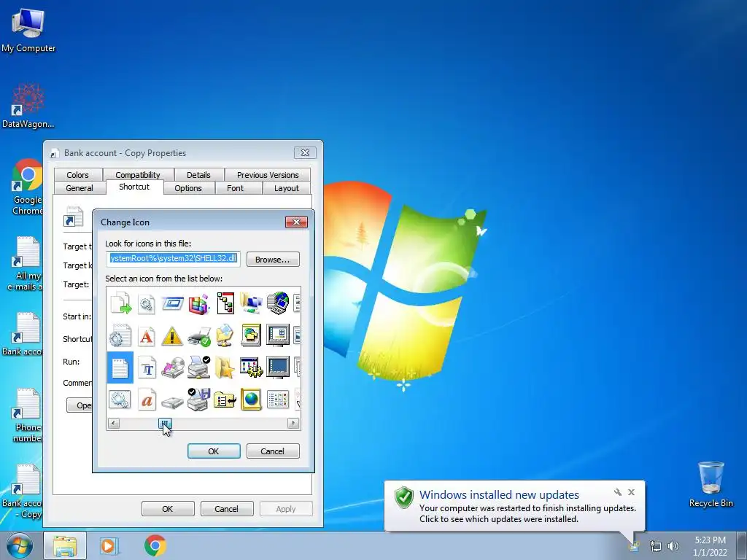Select the monitor with side list icon
This screenshot has width=747, height=560.
tap(278, 335)
